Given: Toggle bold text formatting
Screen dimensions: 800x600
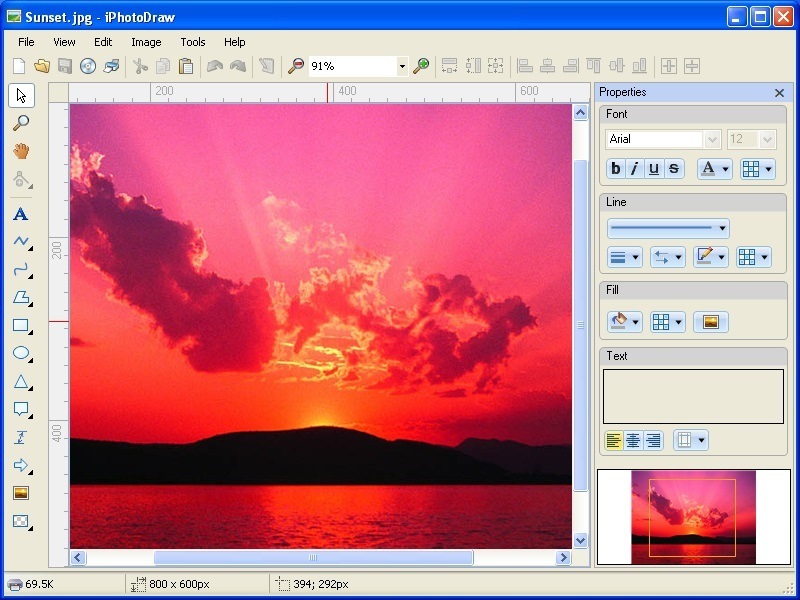Looking at the screenshot, I should (x=614, y=168).
